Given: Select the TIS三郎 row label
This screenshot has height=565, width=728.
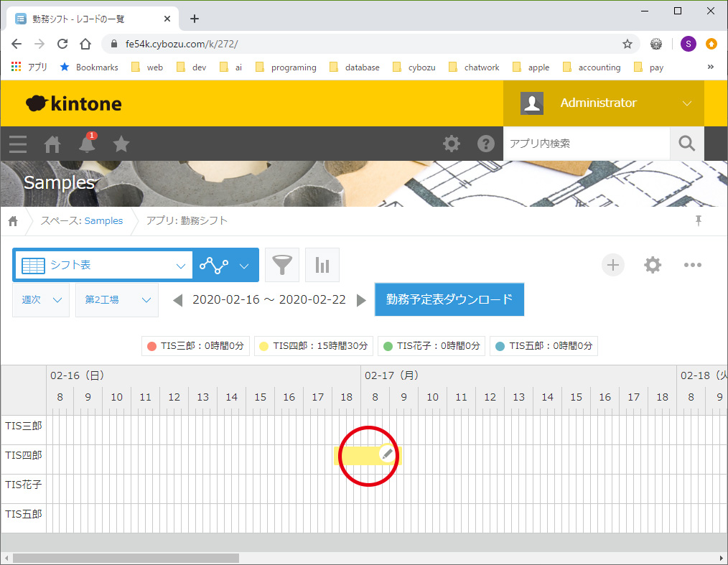Looking at the screenshot, I should 24,426.
